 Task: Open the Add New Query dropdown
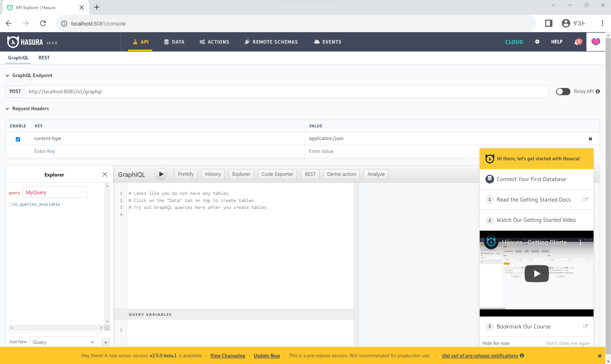(64, 342)
